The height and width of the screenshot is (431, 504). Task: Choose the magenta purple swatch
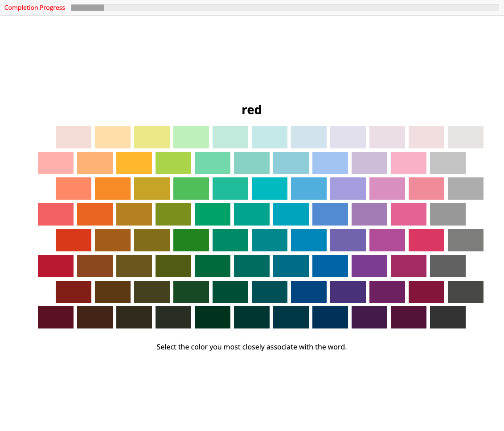tap(387, 240)
